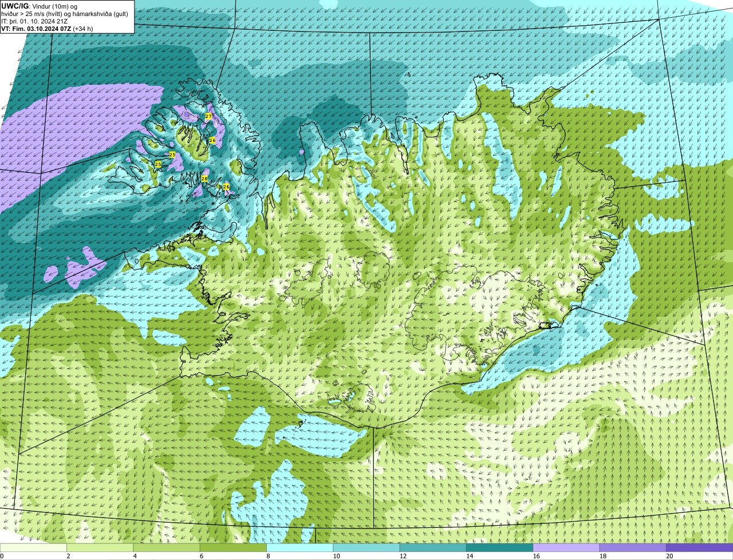Click the legend tick value 6
The height and width of the screenshot is (560, 733).
201,556
